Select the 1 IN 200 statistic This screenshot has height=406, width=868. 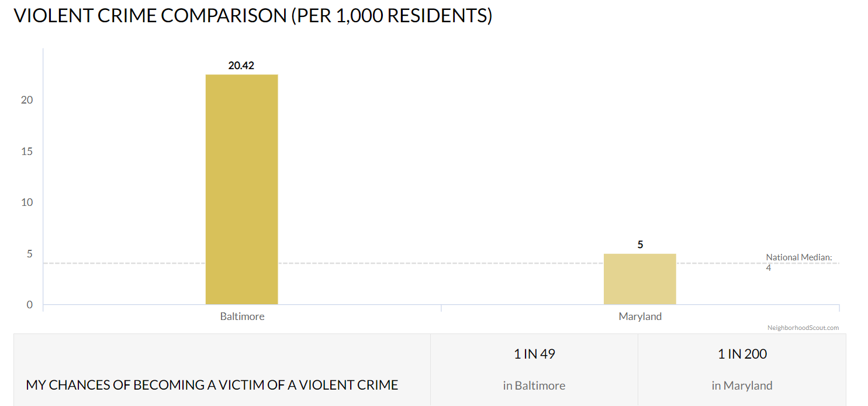[x=742, y=354]
